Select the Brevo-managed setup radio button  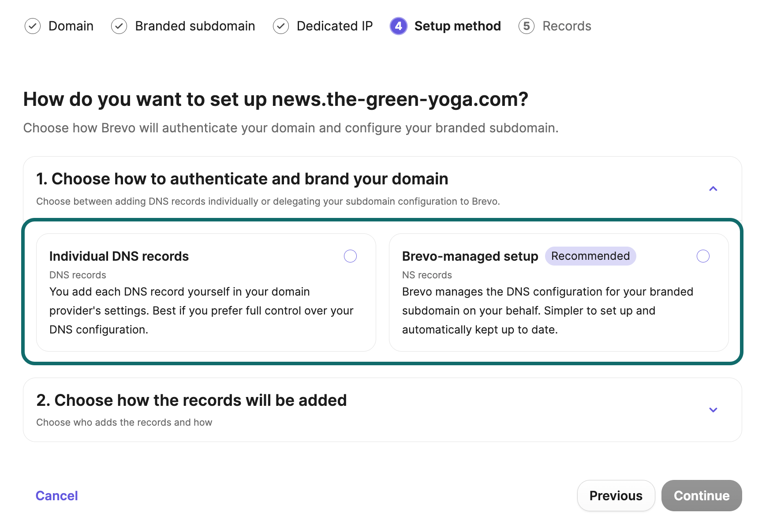703,256
